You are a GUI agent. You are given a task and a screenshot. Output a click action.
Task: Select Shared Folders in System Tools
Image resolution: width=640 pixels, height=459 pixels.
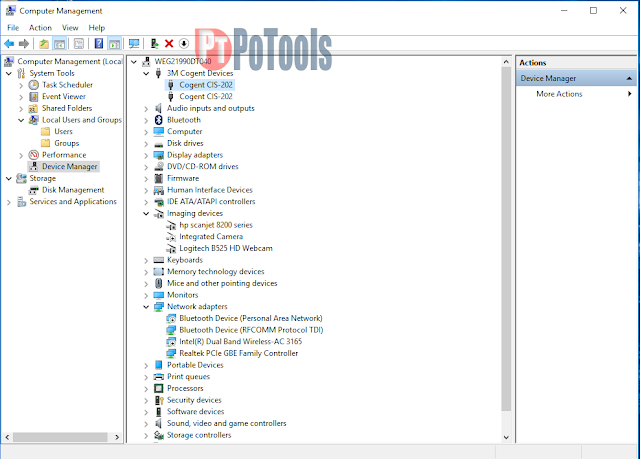[67, 108]
